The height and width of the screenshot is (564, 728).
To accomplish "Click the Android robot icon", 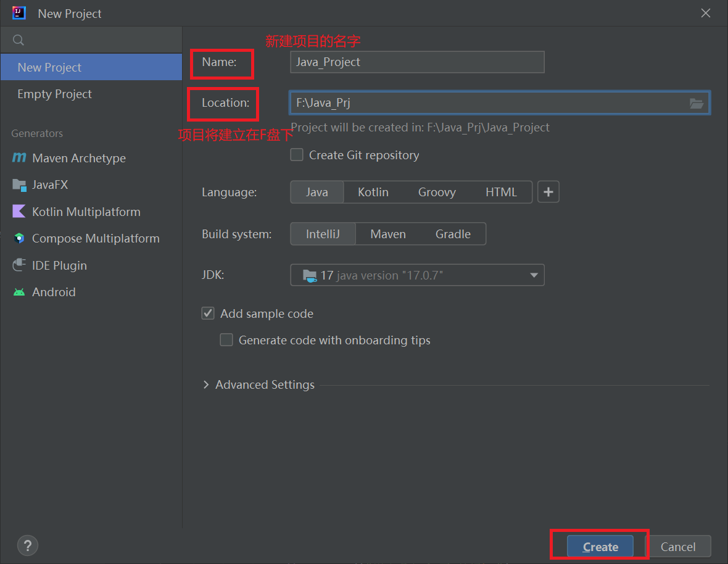I will (19, 292).
